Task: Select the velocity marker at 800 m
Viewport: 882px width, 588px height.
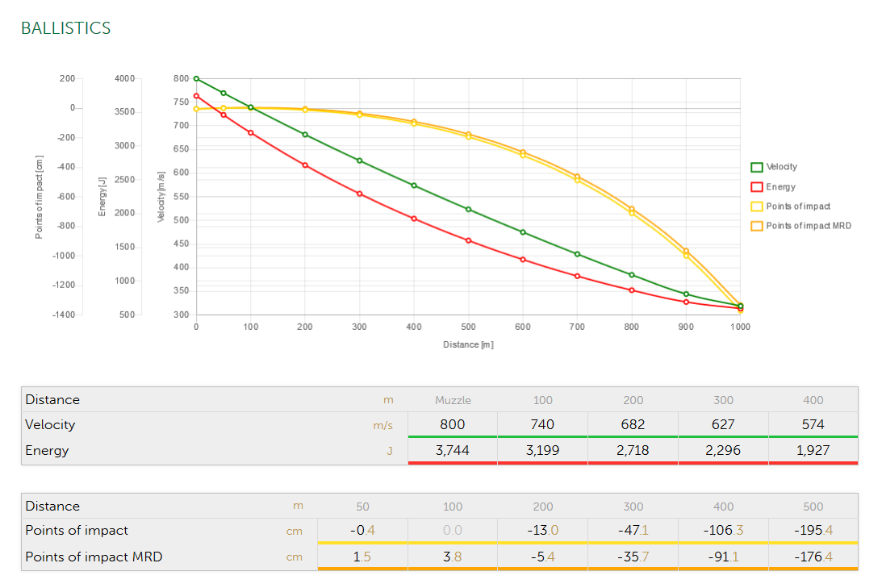Action: 632,275
